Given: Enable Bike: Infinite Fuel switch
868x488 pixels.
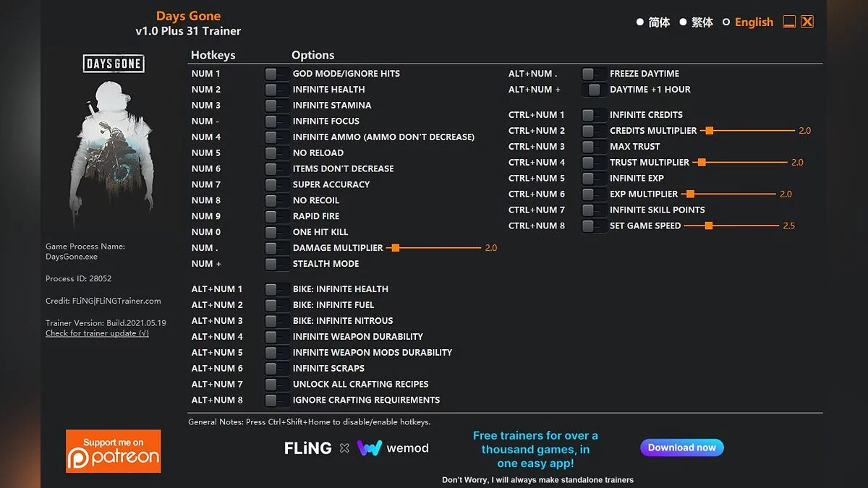Looking at the screenshot, I should pos(276,305).
